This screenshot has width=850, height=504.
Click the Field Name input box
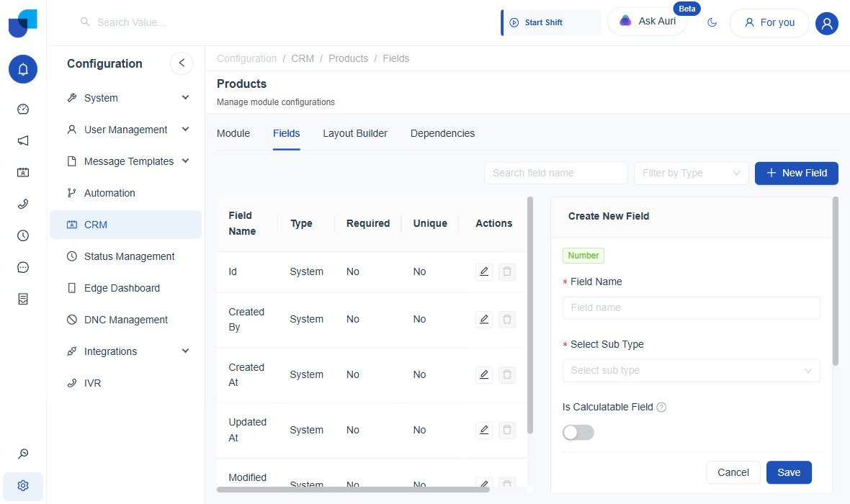click(x=692, y=308)
